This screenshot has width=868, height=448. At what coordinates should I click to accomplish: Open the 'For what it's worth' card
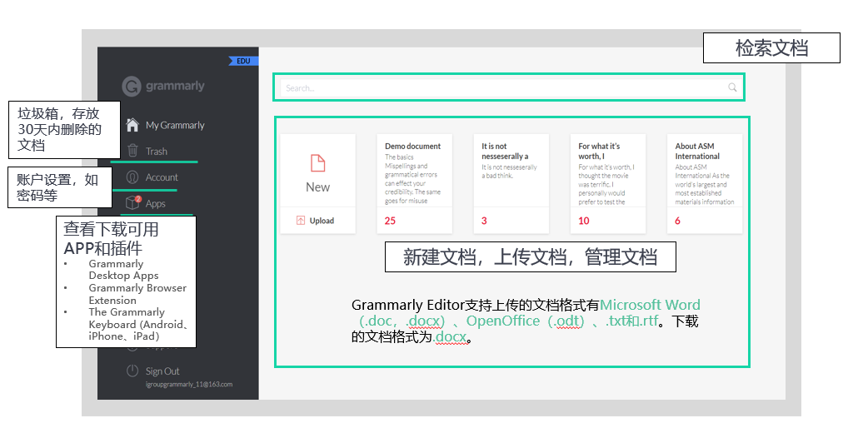click(608, 184)
